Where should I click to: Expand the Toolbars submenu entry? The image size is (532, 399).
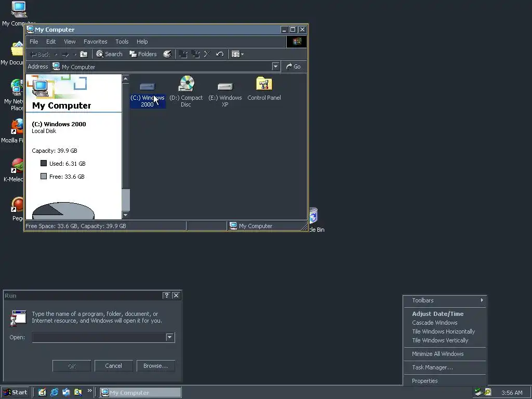[x=445, y=300]
